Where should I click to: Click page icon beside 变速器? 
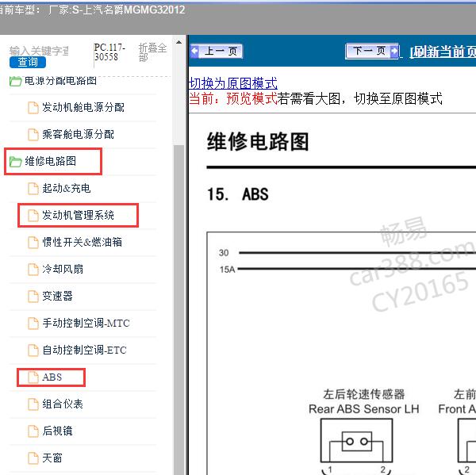point(33,297)
